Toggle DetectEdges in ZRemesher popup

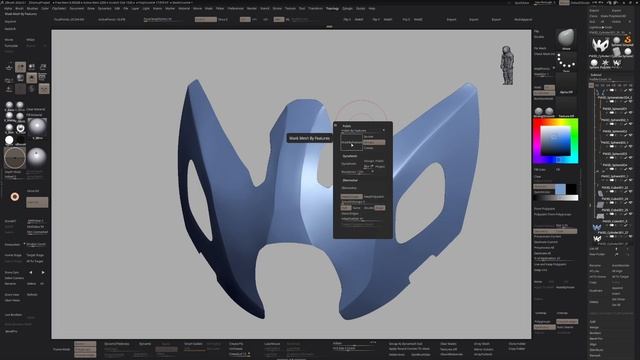point(350,213)
